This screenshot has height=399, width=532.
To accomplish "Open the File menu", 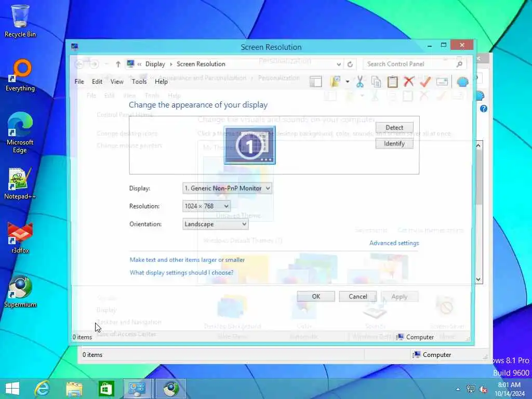I will click(79, 82).
